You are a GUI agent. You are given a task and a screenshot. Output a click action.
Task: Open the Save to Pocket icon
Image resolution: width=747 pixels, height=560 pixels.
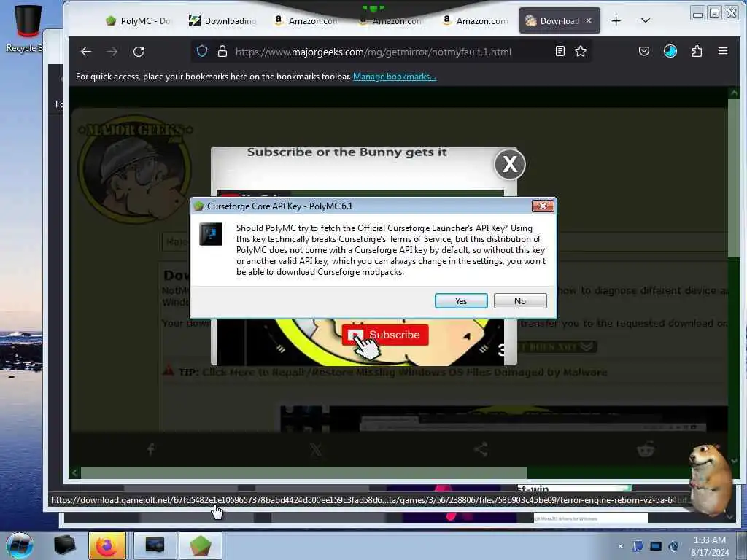(x=644, y=52)
